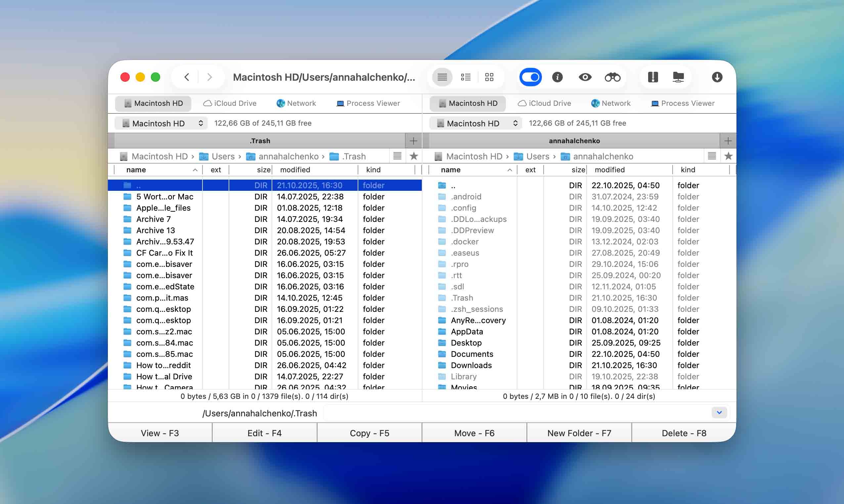
Task: Open the info icon in toolbar
Action: (557, 77)
